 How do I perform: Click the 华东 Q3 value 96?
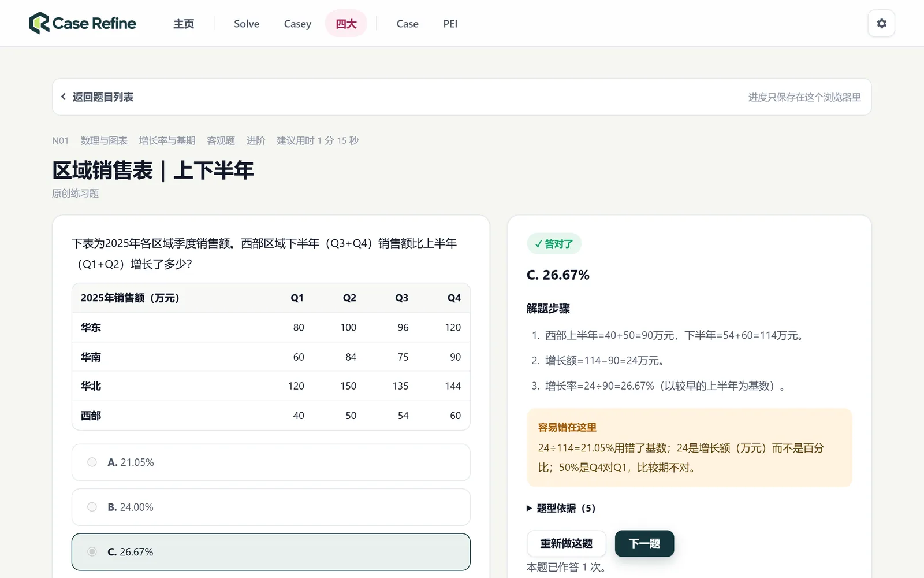tap(403, 327)
